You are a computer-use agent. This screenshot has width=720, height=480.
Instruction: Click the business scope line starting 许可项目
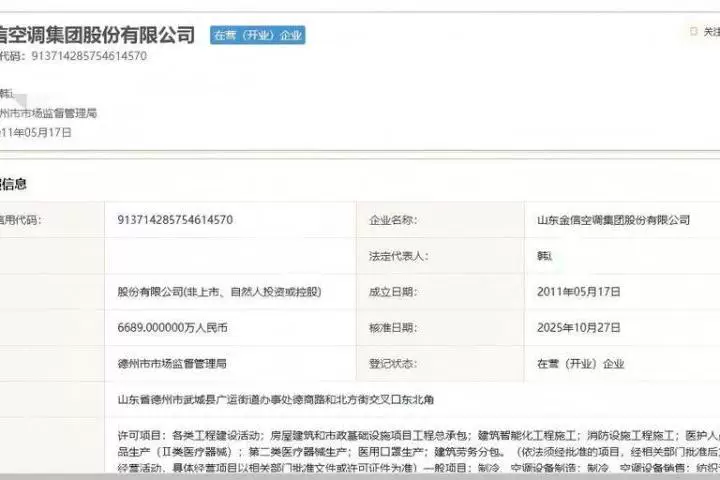[x=419, y=435]
